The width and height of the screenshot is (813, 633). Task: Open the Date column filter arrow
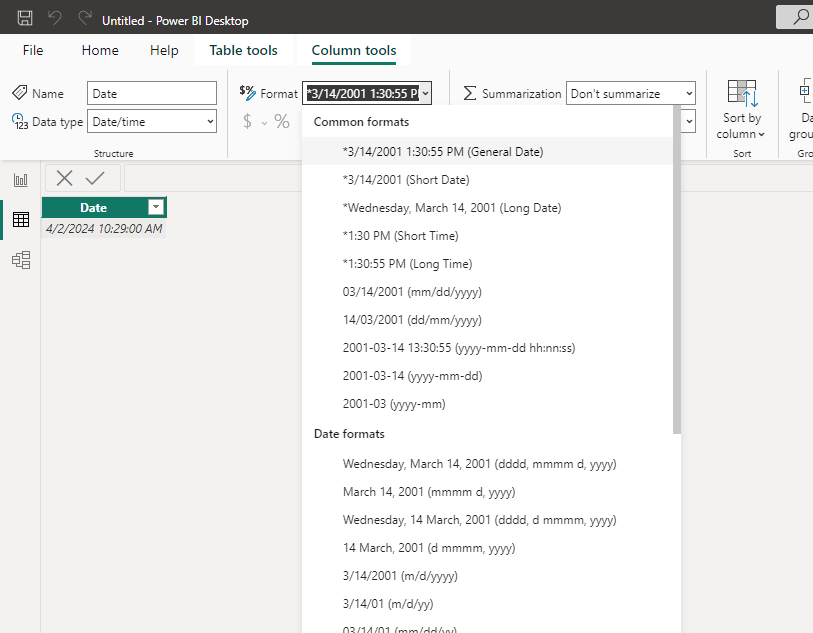[x=156, y=207]
